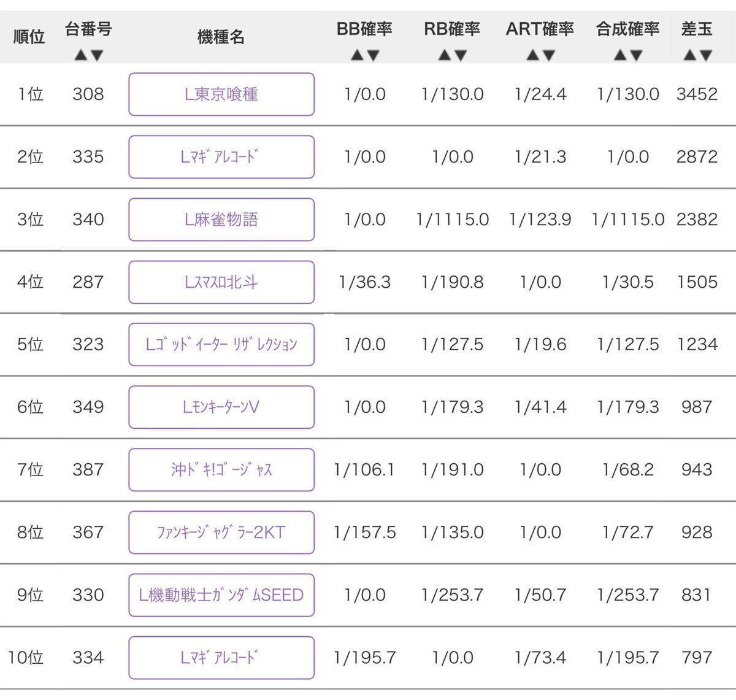Click 差玉 value 3452
This screenshot has height=700, width=736.
(697, 94)
